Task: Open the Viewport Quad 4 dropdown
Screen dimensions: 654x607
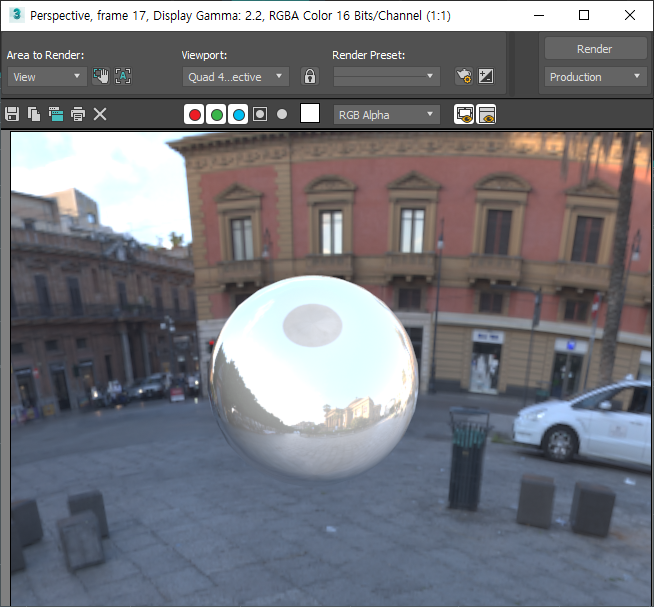Action: tap(236, 77)
